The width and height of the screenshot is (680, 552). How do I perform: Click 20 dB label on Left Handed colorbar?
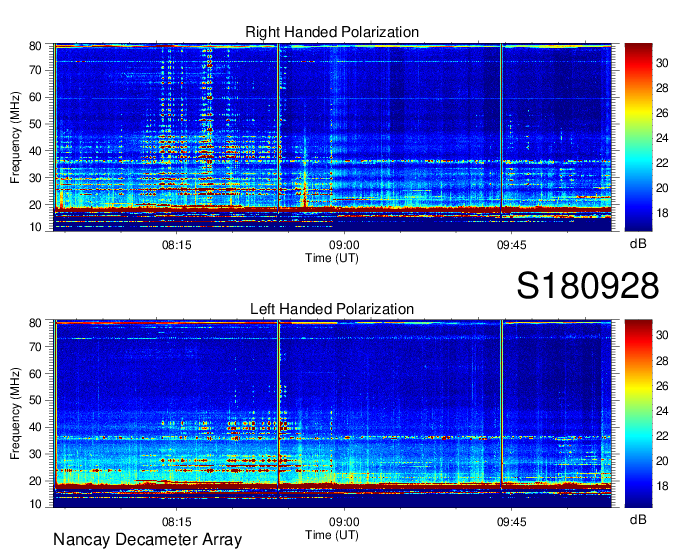point(662,461)
